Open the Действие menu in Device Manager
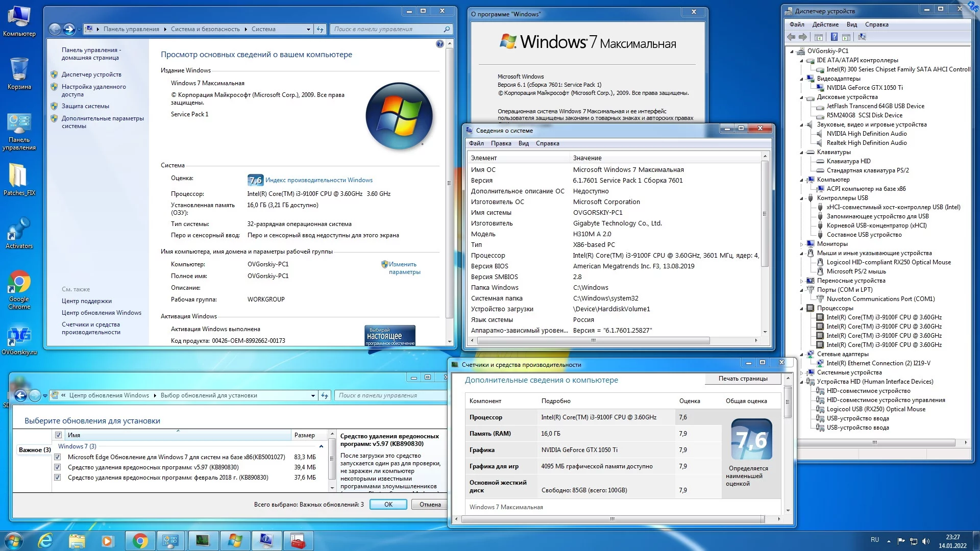 825,24
